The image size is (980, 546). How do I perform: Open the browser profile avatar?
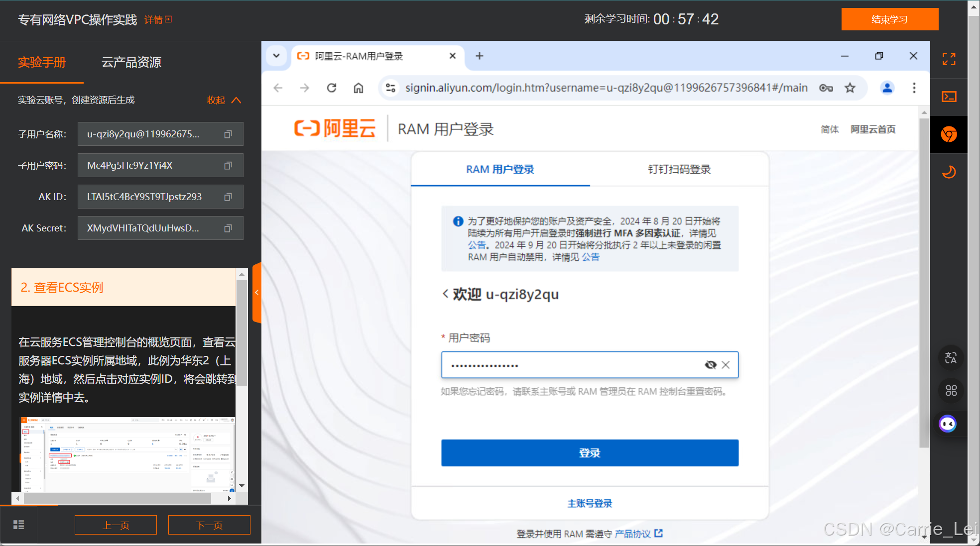coord(887,88)
